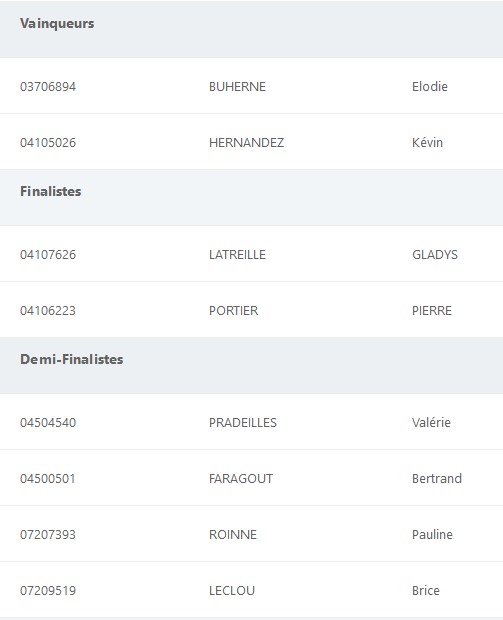Click the Finalistes section header
This screenshot has width=503, height=620.
click(x=51, y=191)
